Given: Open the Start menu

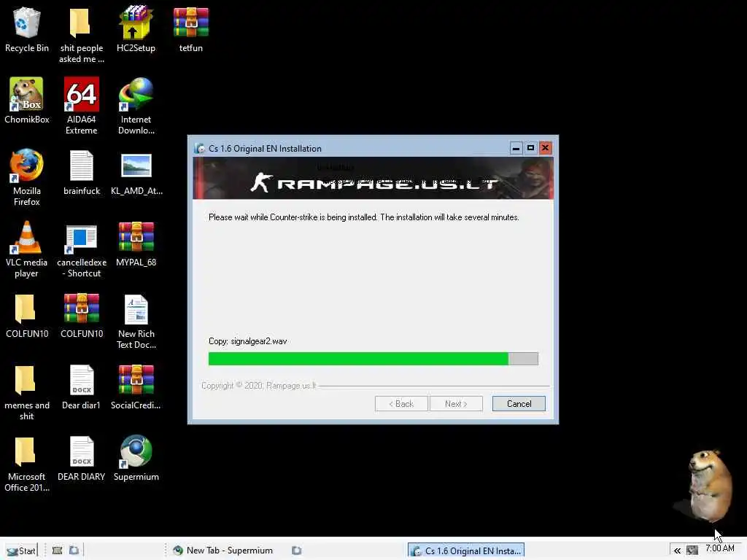Looking at the screenshot, I should tap(20, 551).
